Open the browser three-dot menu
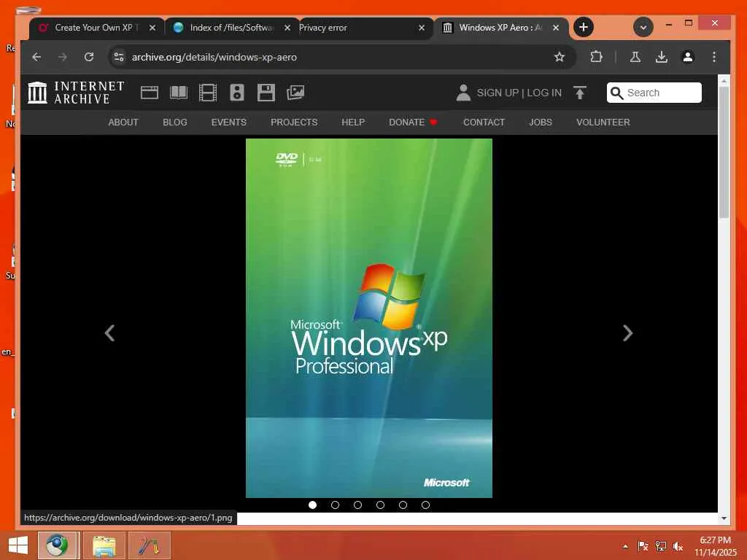Screen dimensions: 747x560 tap(713, 57)
